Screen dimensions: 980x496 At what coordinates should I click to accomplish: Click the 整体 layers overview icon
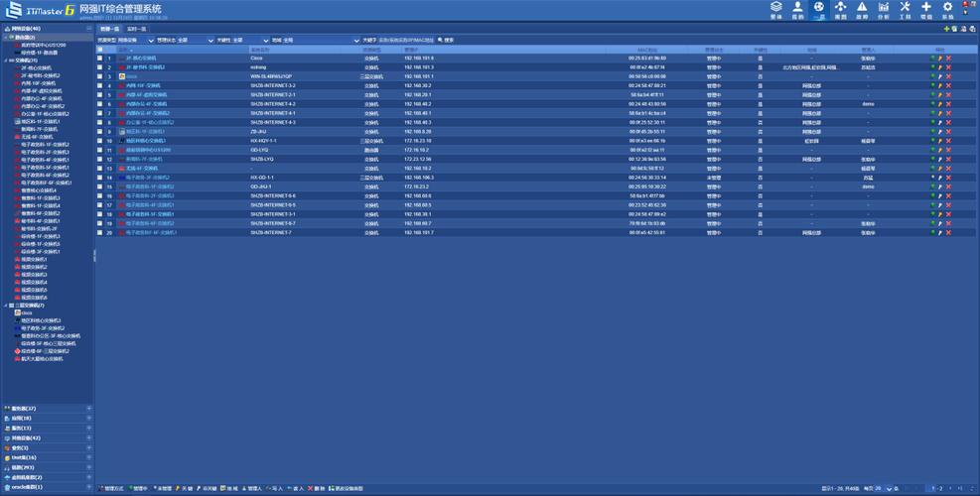tap(775, 9)
